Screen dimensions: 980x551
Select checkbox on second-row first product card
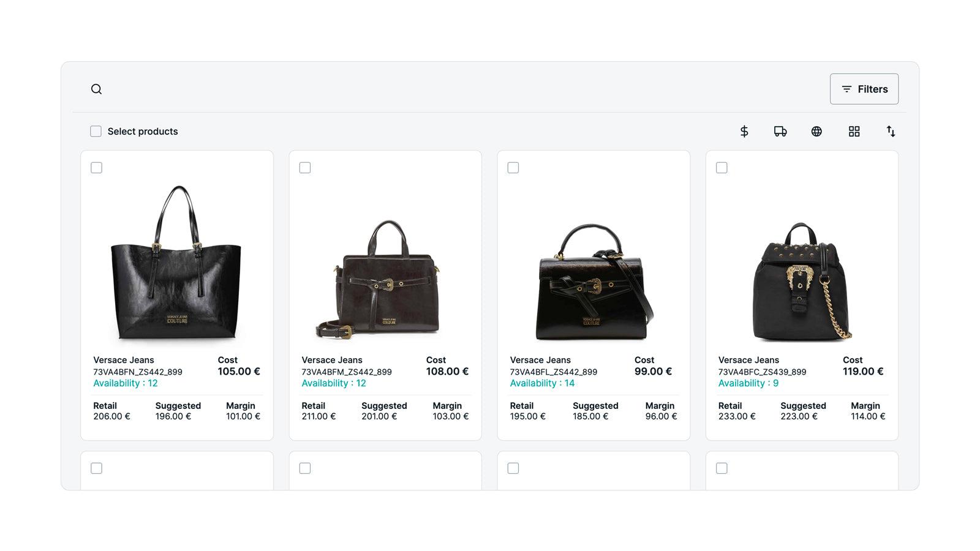pyautogui.click(x=96, y=468)
